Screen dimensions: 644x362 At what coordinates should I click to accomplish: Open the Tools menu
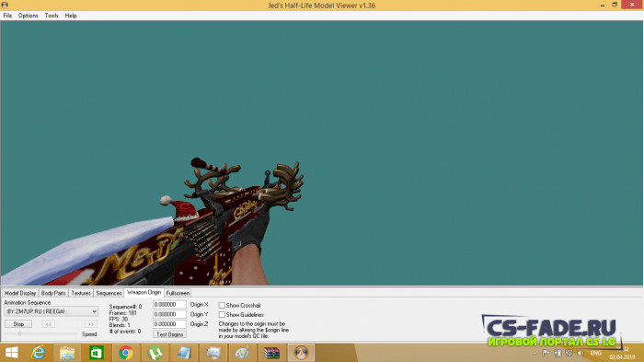coord(52,16)
